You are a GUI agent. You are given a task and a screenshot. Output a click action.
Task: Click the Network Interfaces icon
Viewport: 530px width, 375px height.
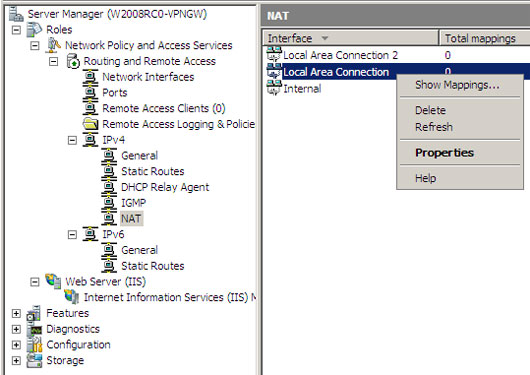(x=91, y=77)
